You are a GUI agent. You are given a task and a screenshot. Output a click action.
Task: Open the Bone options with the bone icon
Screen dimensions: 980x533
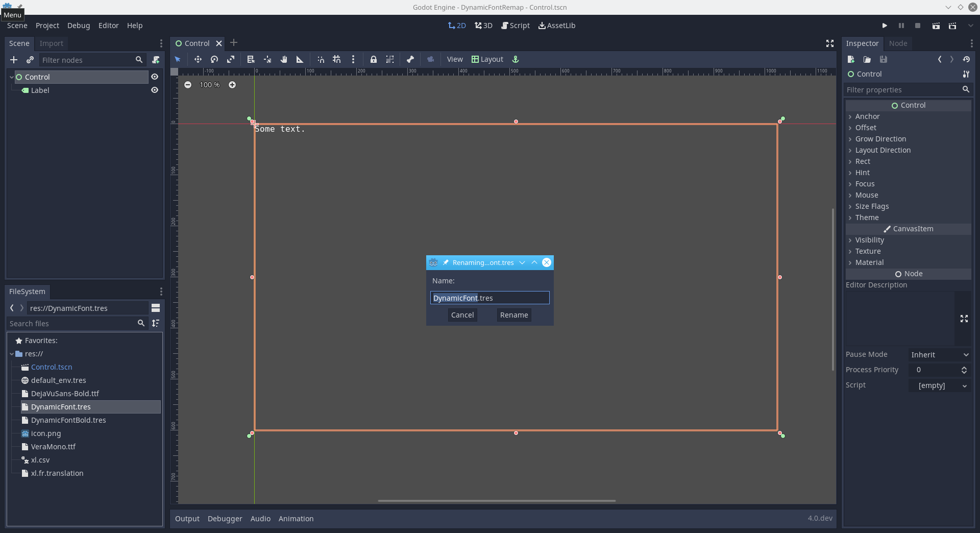tap(410, 59)
